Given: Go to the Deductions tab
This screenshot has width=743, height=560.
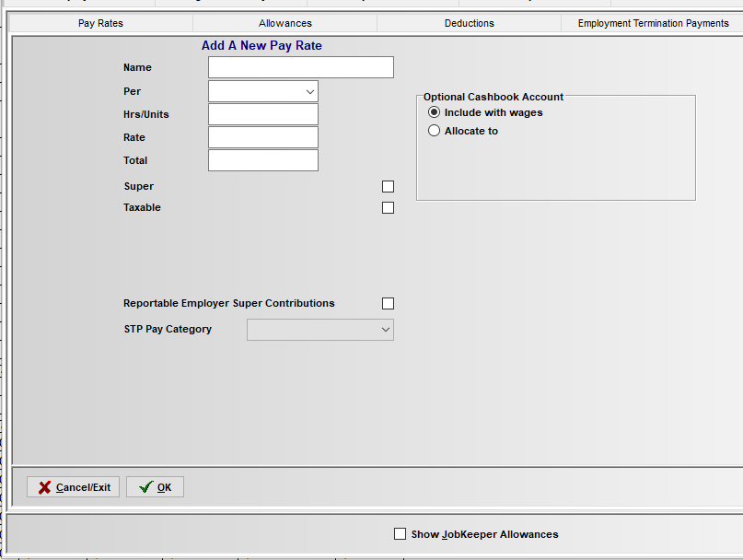Looking at the screenshot, I should click(470, 23).
